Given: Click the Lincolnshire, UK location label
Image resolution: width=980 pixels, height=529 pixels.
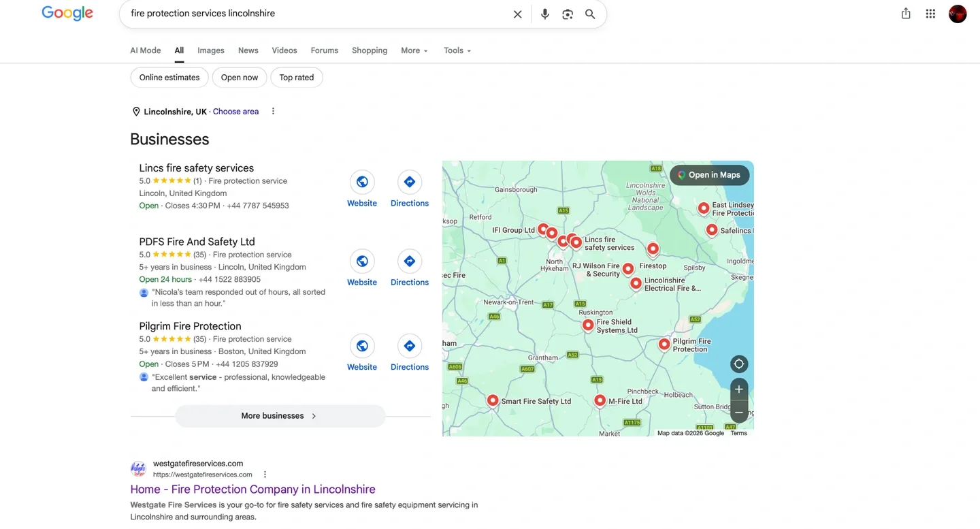Looking at the screenshot, I should coord(175,112).
